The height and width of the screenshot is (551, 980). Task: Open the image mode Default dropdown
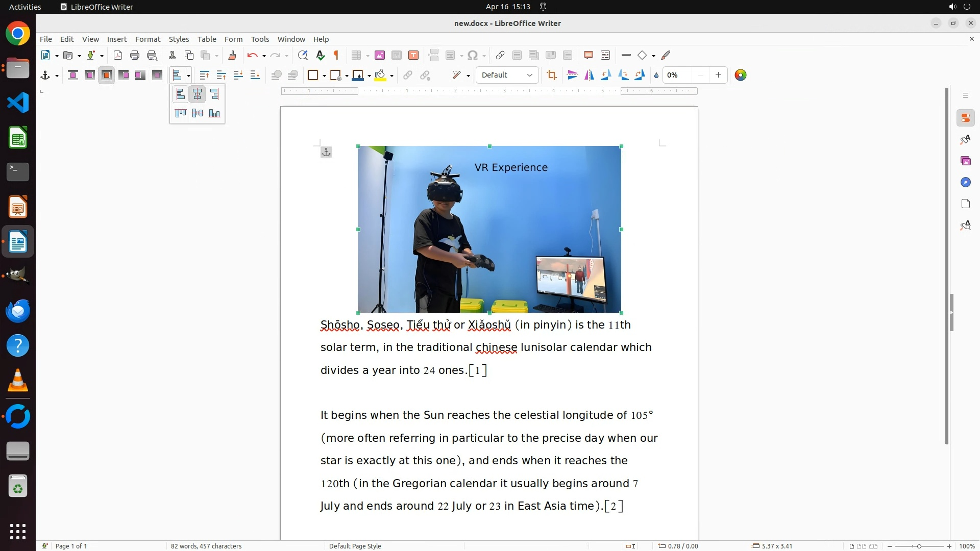click(x=507, y=75)
